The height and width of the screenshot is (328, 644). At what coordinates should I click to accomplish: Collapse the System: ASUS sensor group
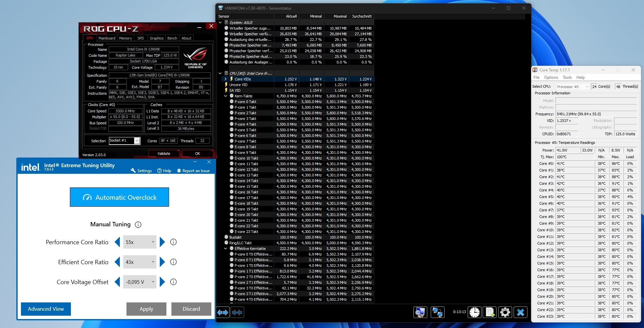coord(220,23)
